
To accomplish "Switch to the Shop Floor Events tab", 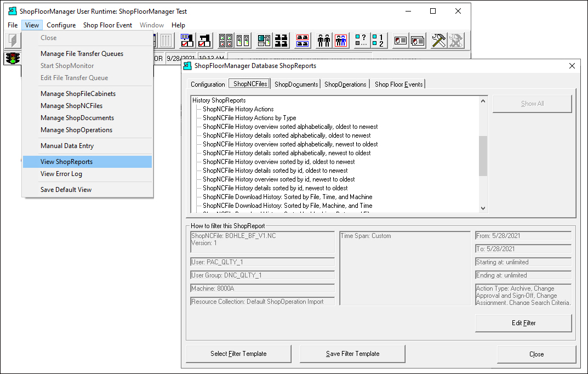I will [x=398, y=84].
